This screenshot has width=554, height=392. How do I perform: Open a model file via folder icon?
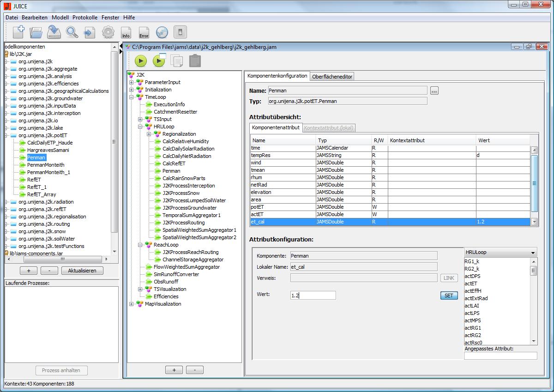36,32
